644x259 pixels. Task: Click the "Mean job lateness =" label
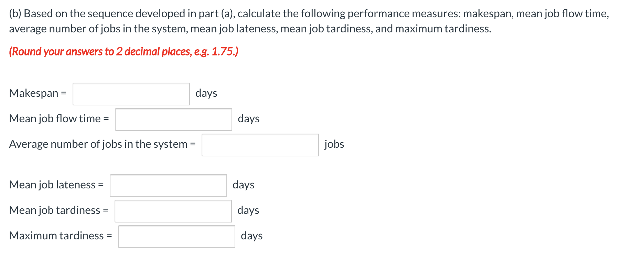click(x=56, y=185)
